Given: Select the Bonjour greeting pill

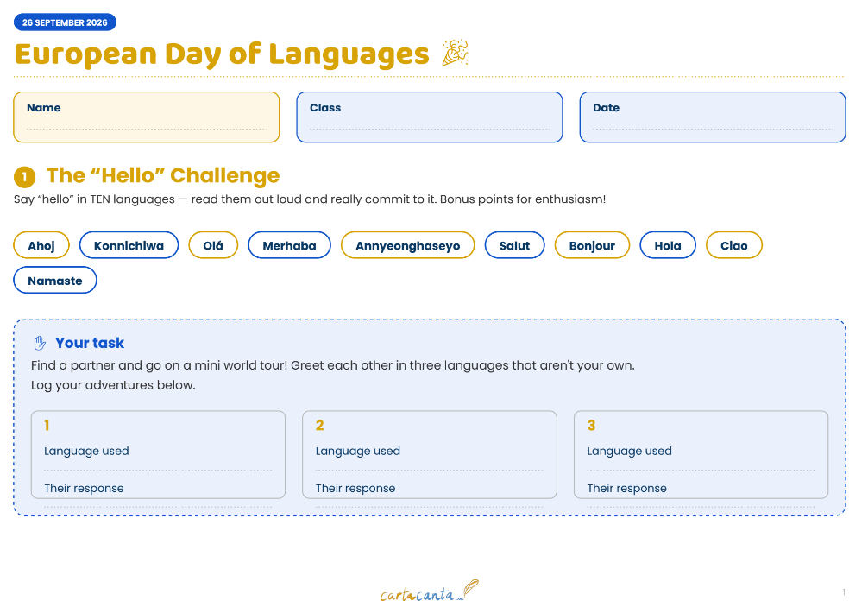Looking at the screenshot, I should (592, 245).
